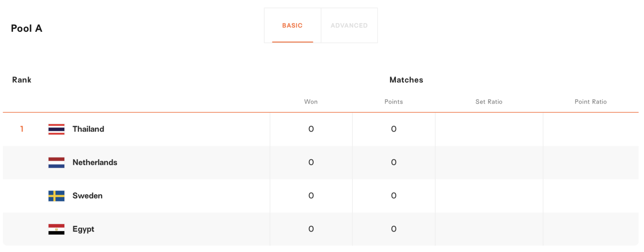Click the Rank column header
This screenshot has height=252, width=644.
22,80
